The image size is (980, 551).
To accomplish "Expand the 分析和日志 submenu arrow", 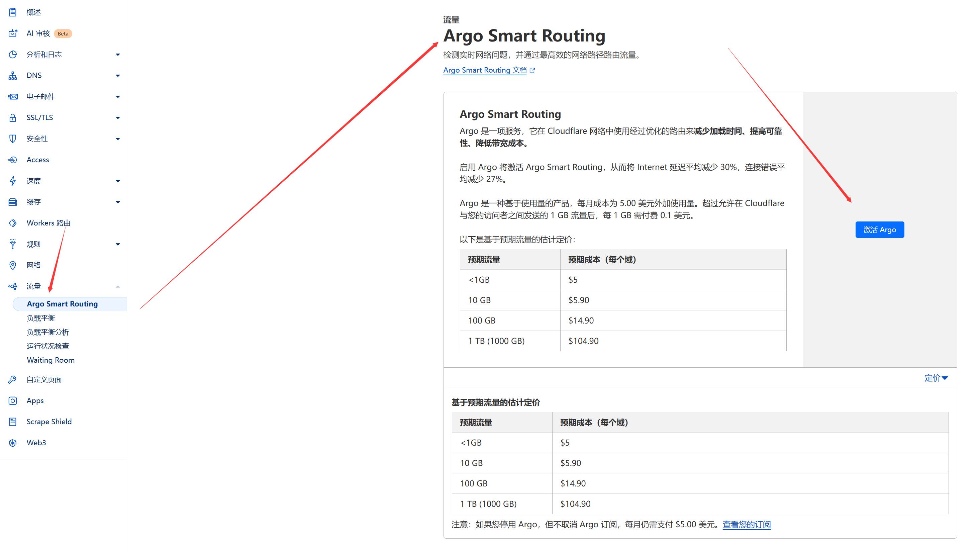I will click(x=117, y=55).
